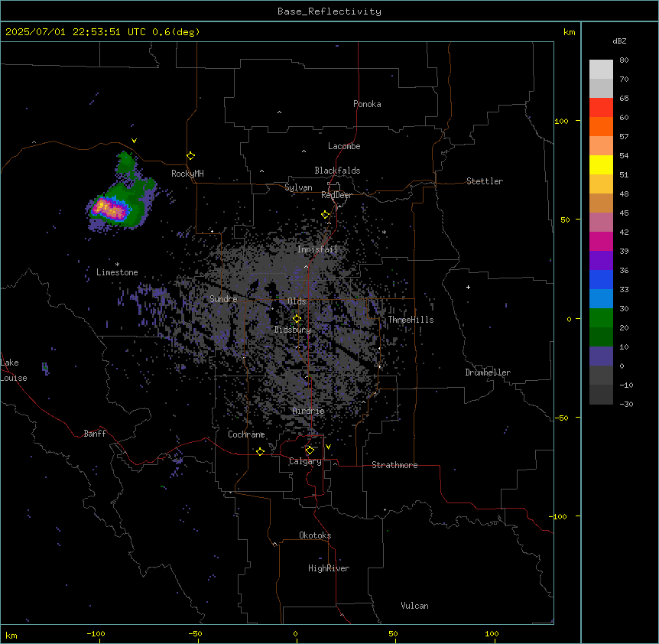Click the Calgary city label
659x644 pixels.
pos(305,461)
